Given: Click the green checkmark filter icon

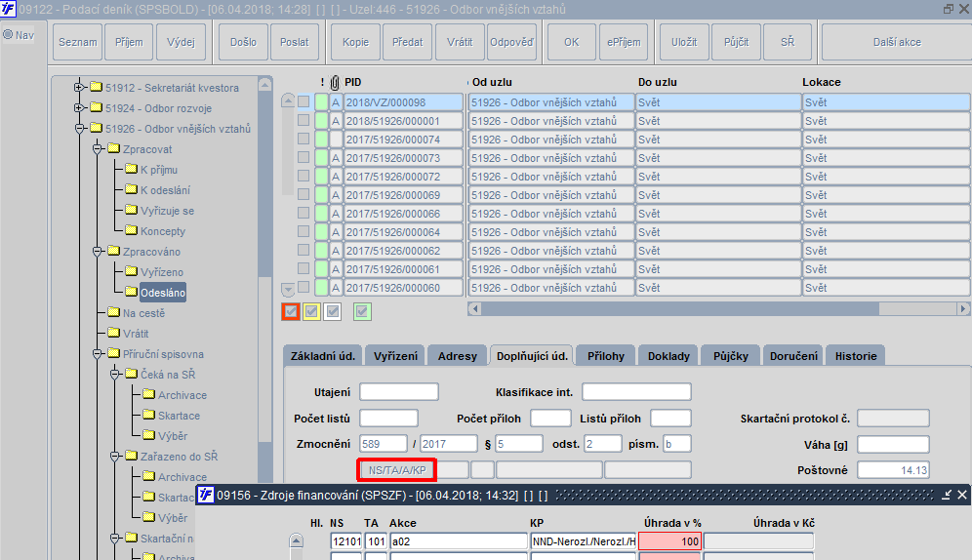Looking at the screenshot, I should pos(362,311).
